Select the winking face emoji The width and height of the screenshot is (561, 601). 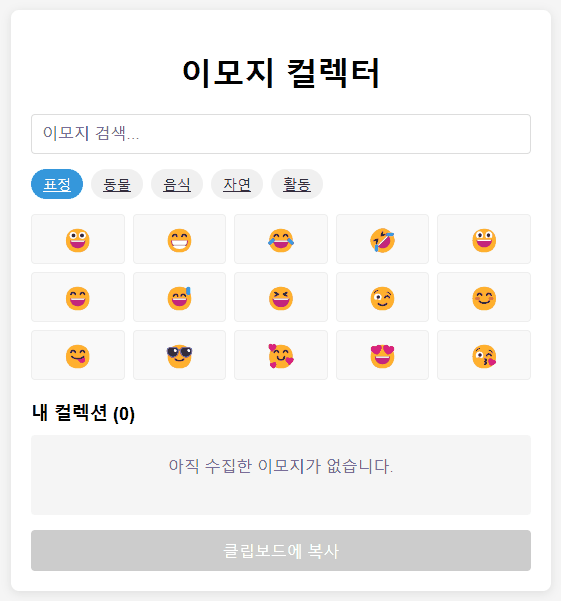[x=382, y=297]
